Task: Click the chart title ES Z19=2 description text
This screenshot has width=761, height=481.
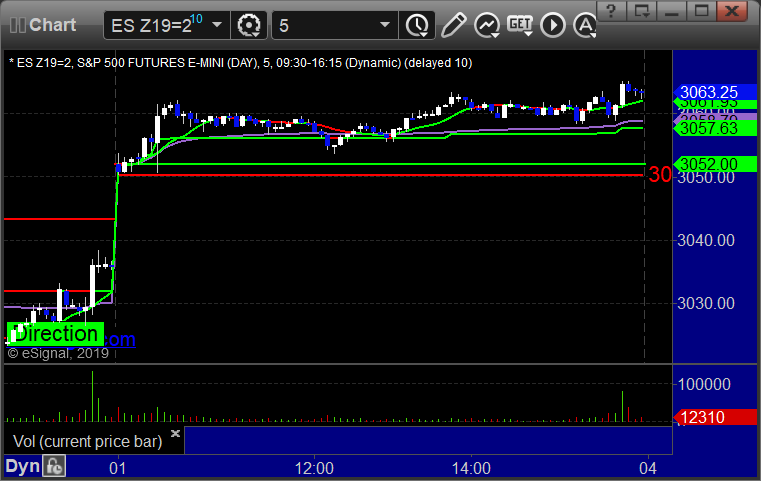Action: (x=241, y=63)
